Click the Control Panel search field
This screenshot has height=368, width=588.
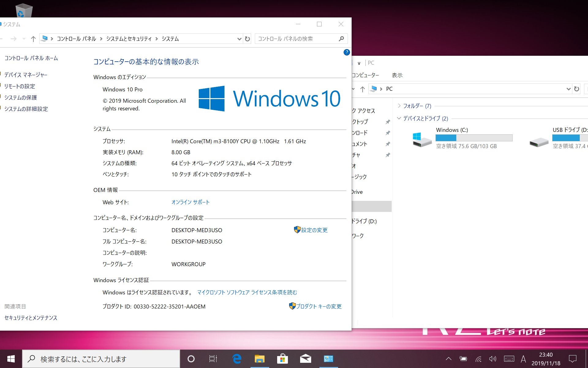click(297, 39)
